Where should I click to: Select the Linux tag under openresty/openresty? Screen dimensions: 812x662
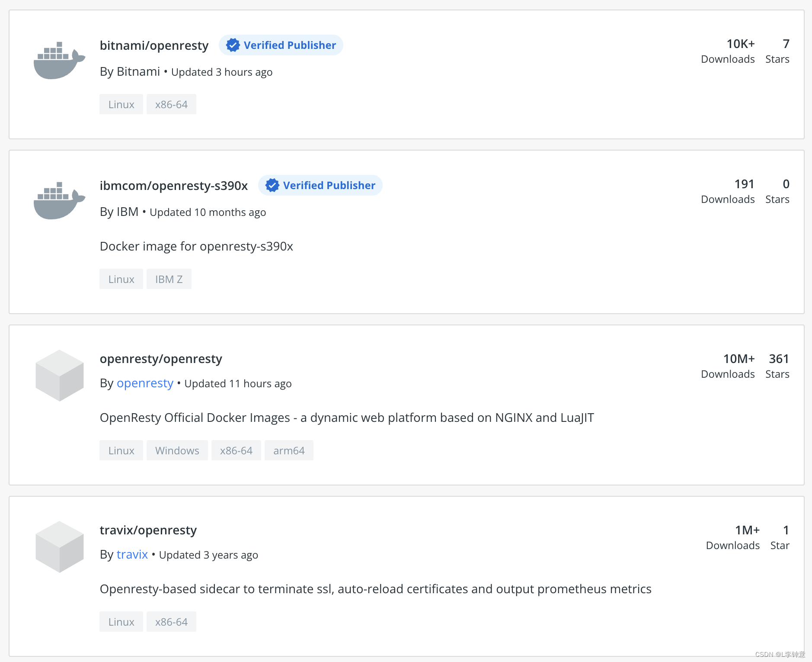(121, 450)
